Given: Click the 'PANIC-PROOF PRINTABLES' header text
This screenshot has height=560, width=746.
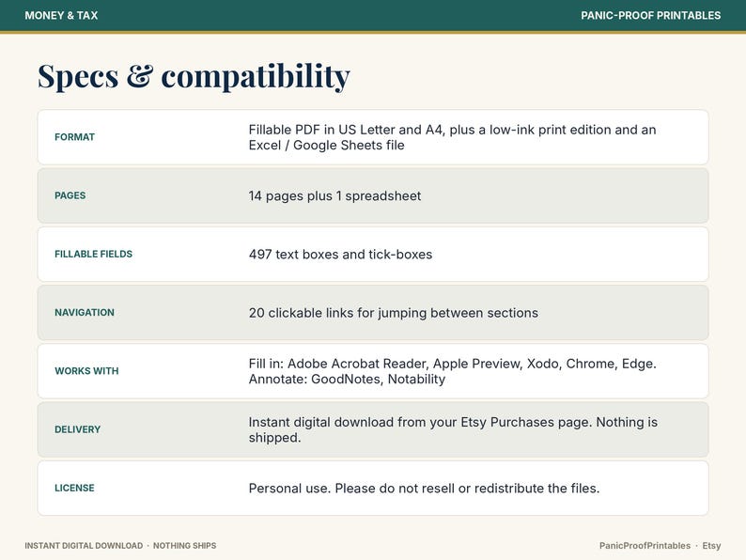Looking at the screenshot, I should [x=650, y=15].
